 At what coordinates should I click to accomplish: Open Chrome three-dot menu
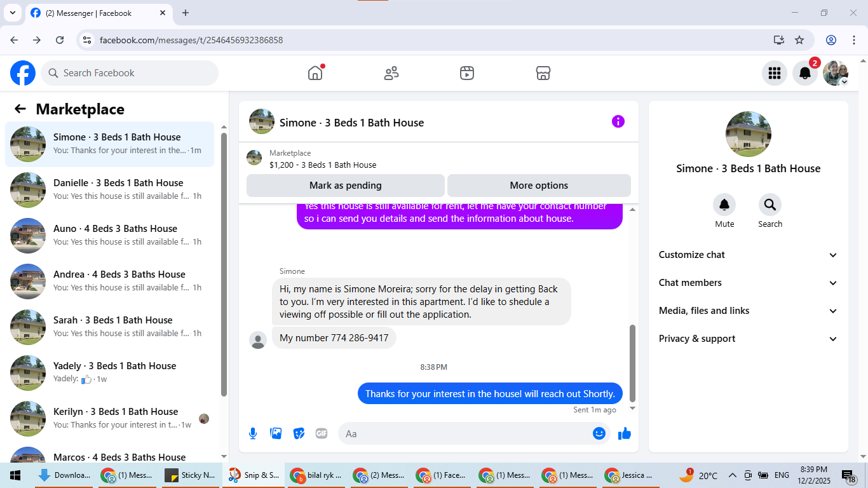[853, 40]
